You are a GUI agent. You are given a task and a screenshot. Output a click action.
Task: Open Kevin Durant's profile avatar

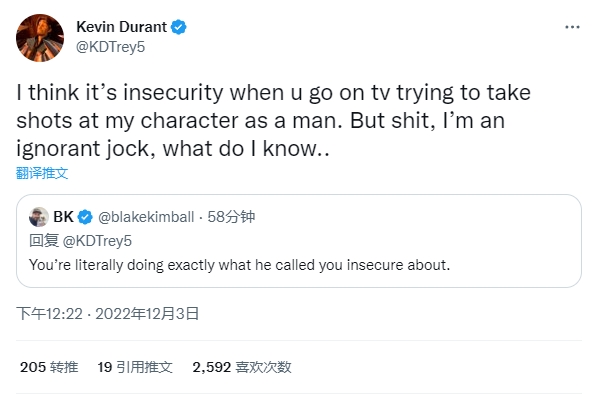pyautogui.click(x=40, y=38)
